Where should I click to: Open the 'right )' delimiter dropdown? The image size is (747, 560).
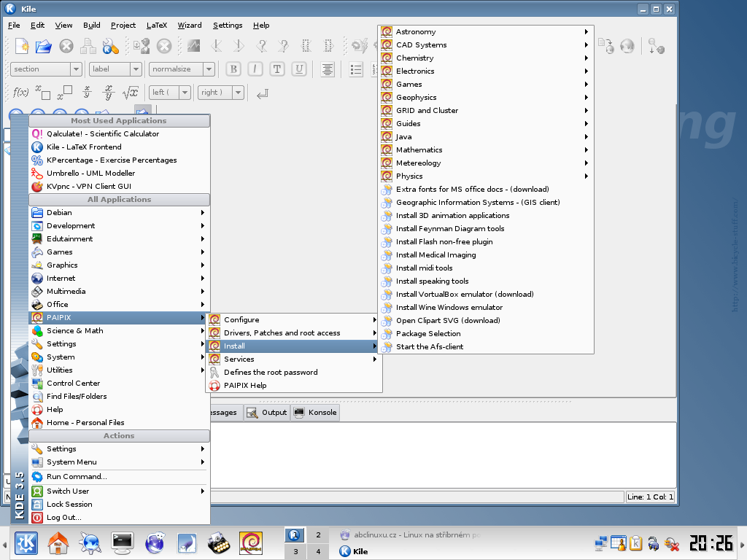[x=221, y=93]
